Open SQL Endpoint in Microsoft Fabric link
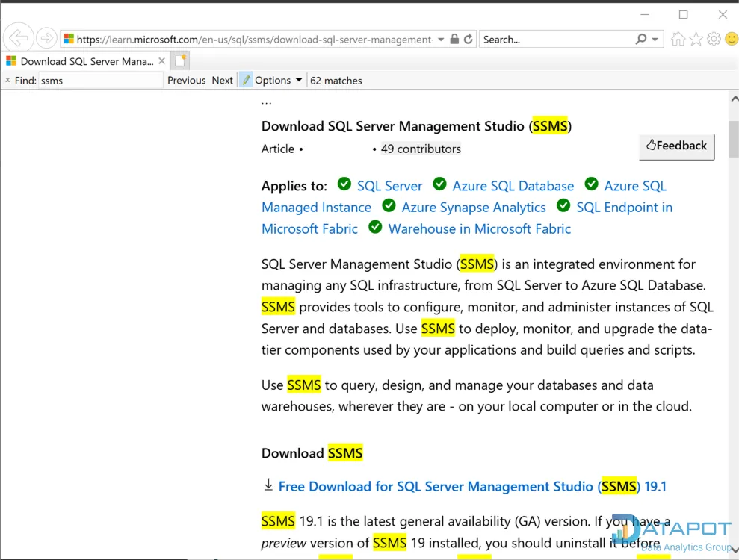Image resolution: width=739 pixels, height=560 pixels. (624, 208)
